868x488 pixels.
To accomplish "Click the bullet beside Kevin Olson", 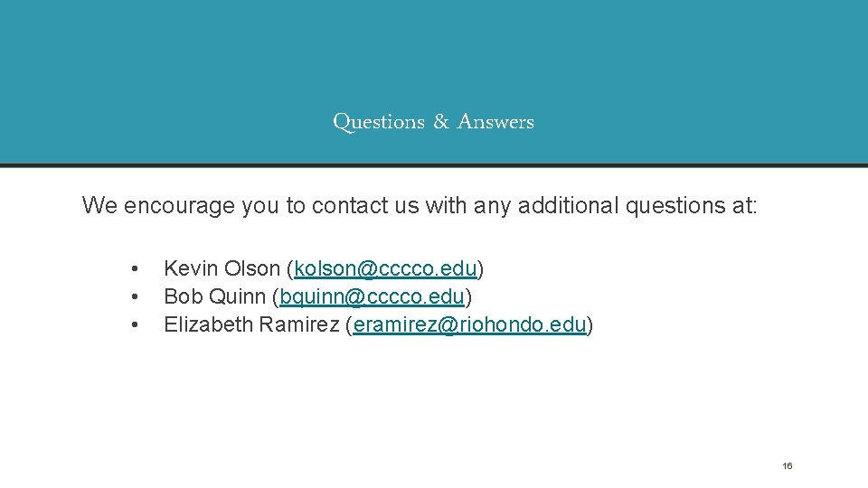I will 135,268.
